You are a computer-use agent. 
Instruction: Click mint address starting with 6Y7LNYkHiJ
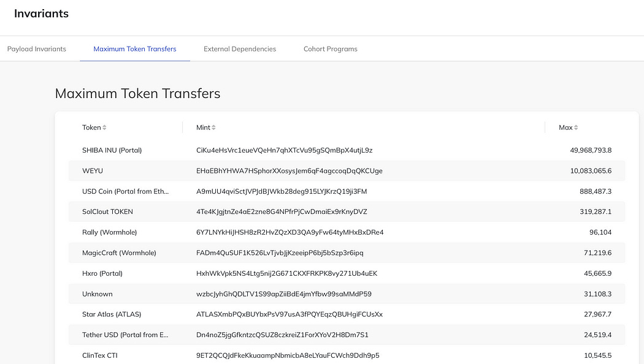point(290,232)
